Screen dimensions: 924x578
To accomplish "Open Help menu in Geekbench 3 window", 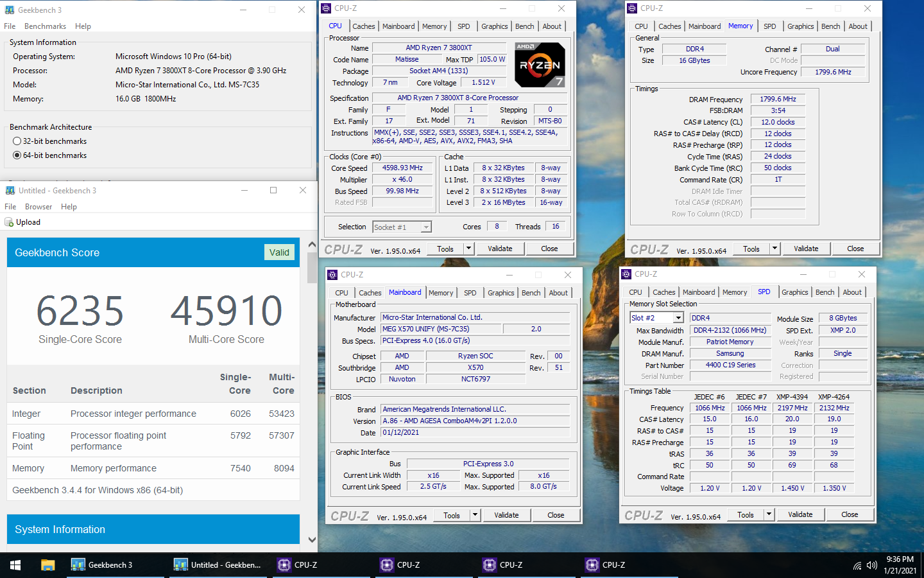I will tap(83, 26).
